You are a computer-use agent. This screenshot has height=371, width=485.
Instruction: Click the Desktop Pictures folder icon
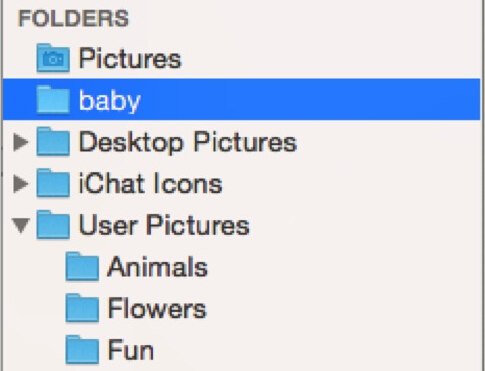pos(53,142)
